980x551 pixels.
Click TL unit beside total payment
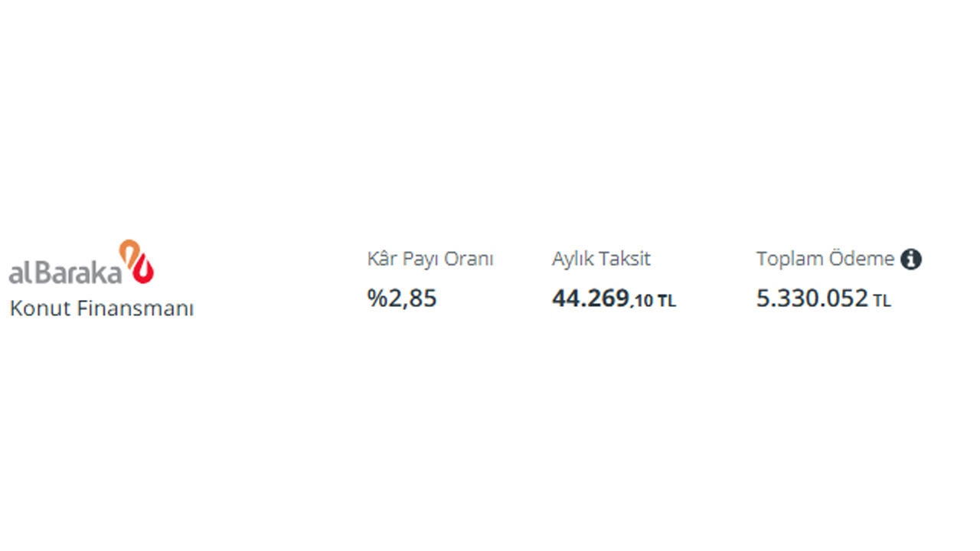click(882, 302)
